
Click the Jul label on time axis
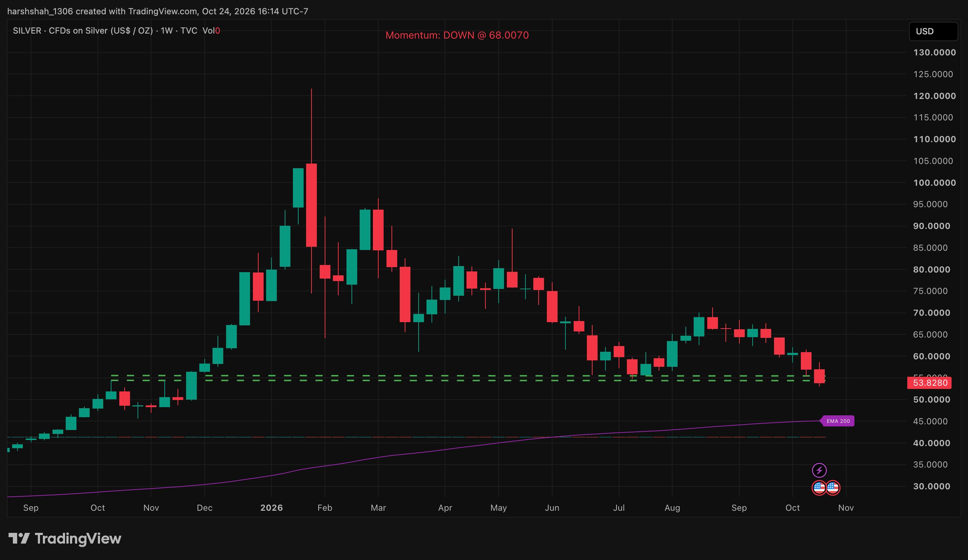pyautogui.click(x=619, y=508)
